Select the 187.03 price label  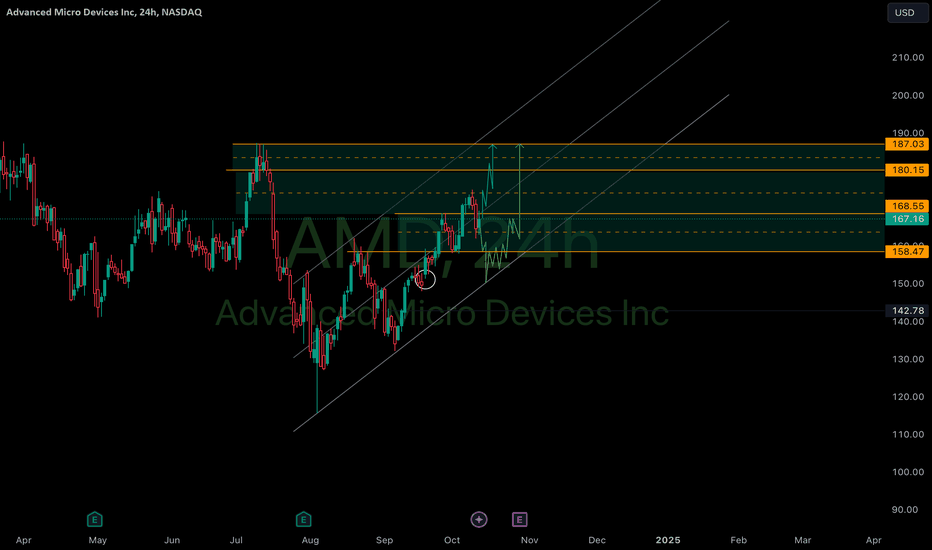pyautogui.click(x=907, y=144)
